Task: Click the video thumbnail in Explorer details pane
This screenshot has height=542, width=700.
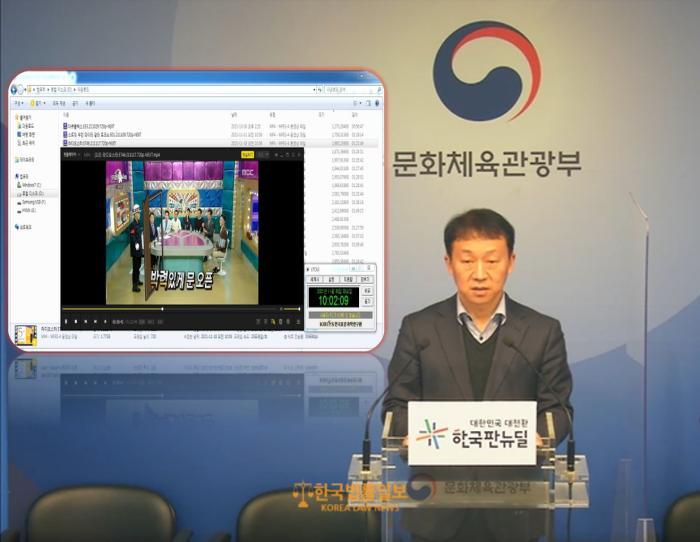Action: pos(25,335)
